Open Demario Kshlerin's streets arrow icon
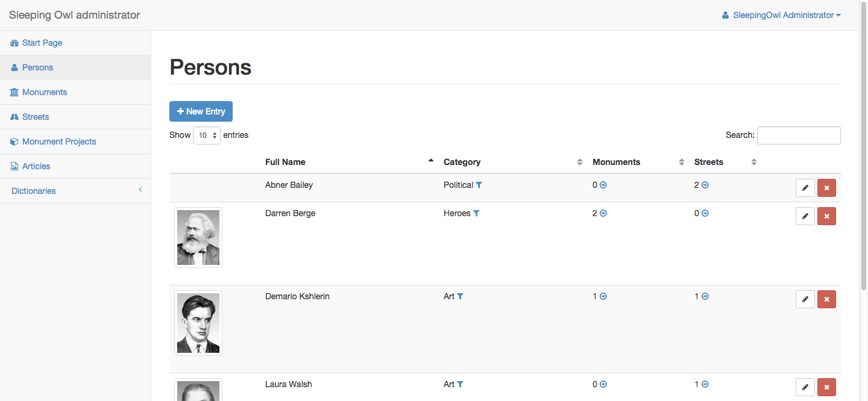This screenshot has width=868, height=401. (x=705, y=297)
